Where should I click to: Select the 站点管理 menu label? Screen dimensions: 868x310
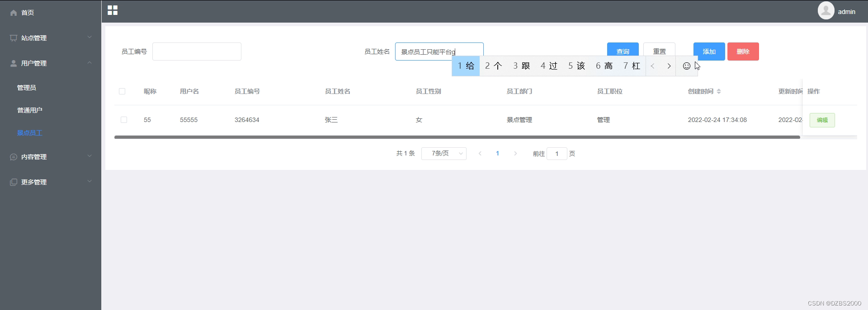(x=34, y=38)
